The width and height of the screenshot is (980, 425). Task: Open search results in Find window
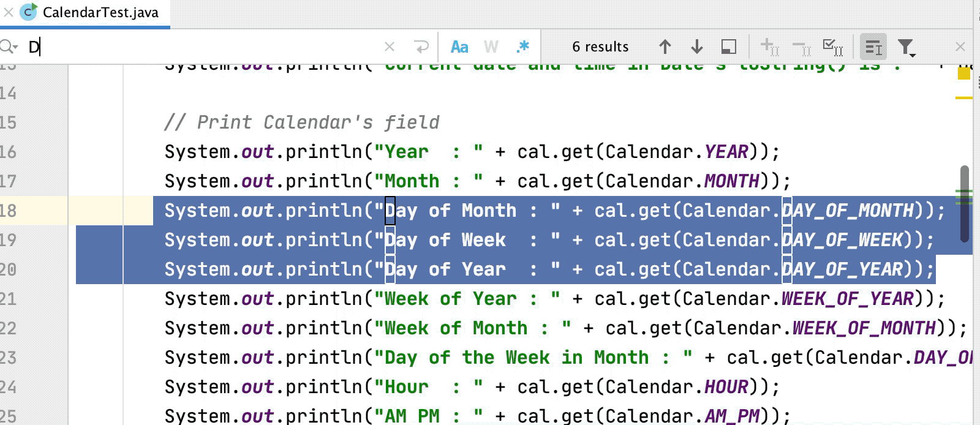click(728, 47)
